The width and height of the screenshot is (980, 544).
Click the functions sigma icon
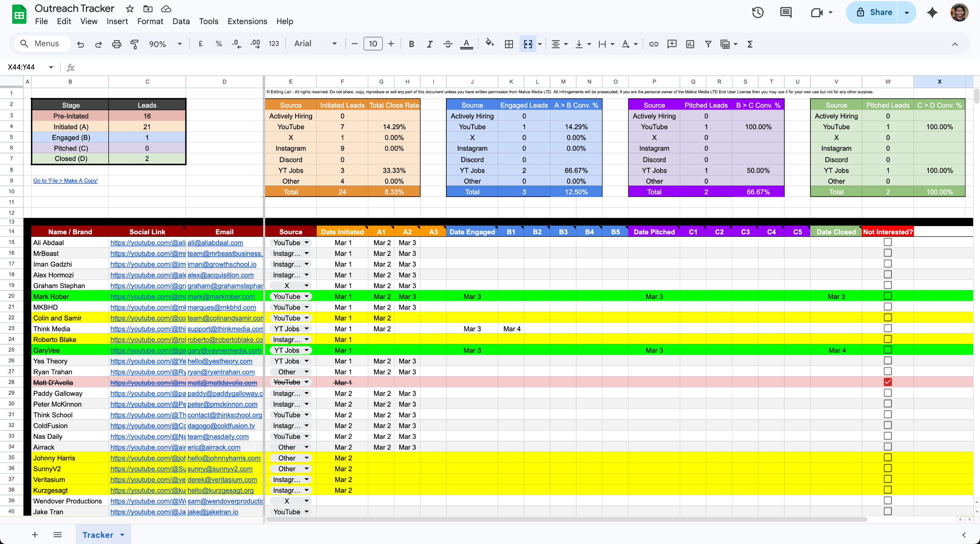750,44
